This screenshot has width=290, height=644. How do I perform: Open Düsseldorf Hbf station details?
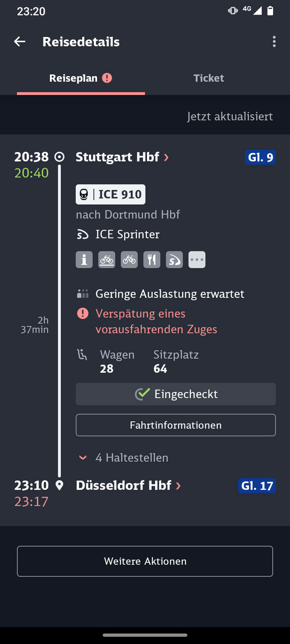click(x=128, y=485)
